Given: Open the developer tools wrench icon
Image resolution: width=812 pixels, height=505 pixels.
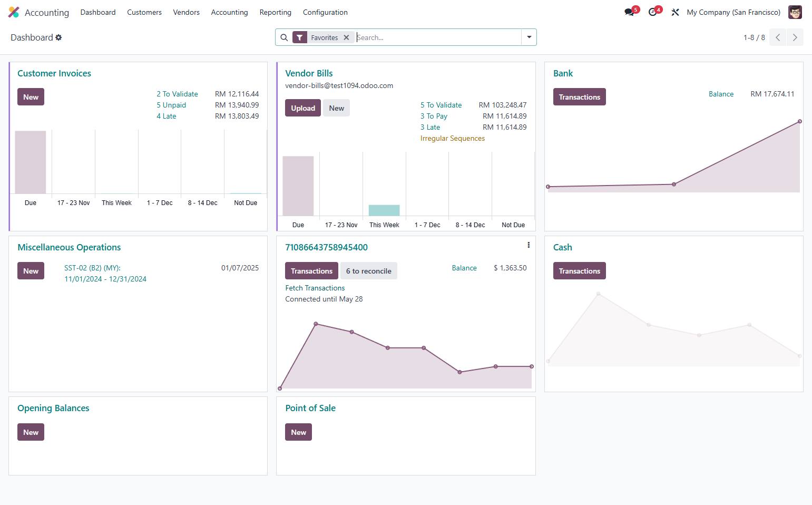Looking at the screenshot, I should point(675,12).
